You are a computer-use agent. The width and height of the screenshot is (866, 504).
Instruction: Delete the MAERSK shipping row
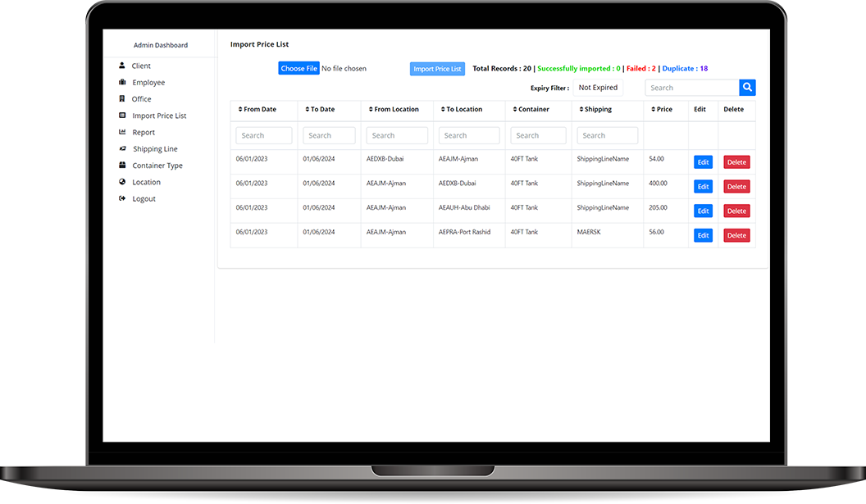(x=736, y=234)
